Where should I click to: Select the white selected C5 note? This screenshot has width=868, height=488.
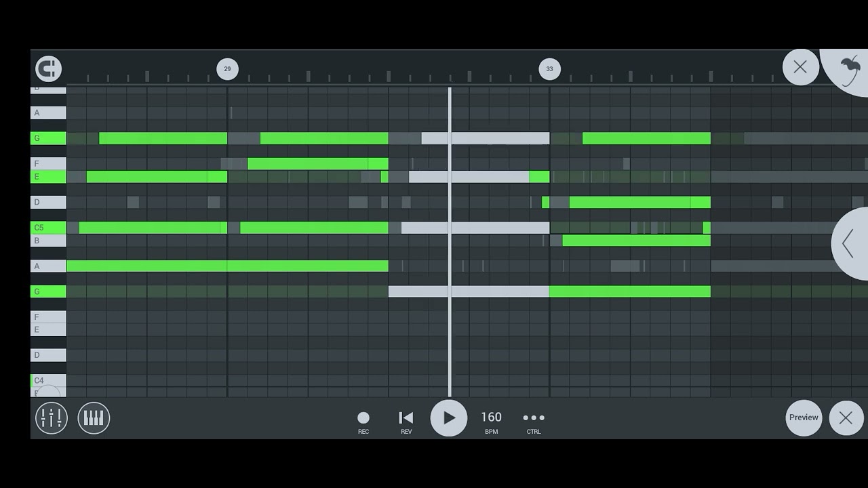(x=475, y=228)
